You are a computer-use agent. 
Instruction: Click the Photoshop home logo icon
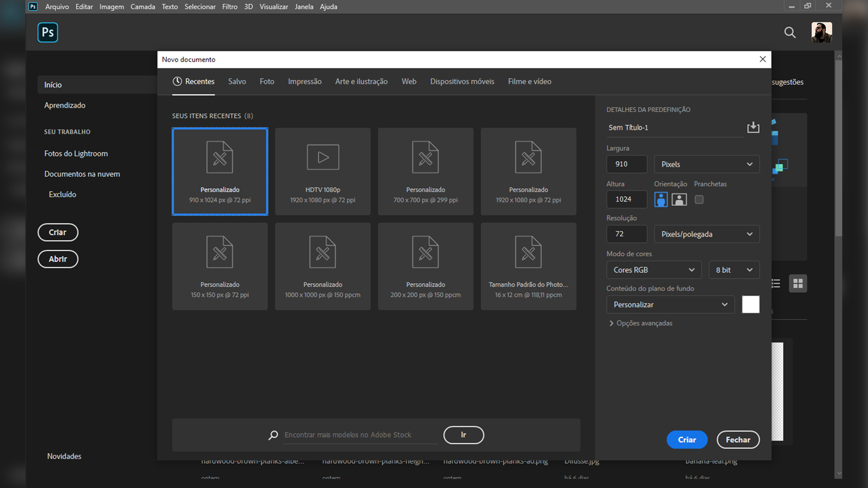click(47, 32)
